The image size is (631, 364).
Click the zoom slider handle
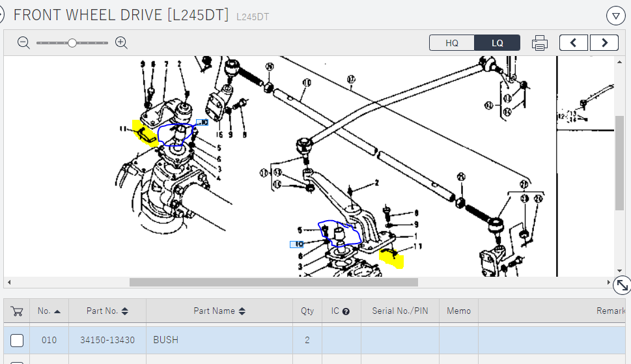[x=72, y=43]
